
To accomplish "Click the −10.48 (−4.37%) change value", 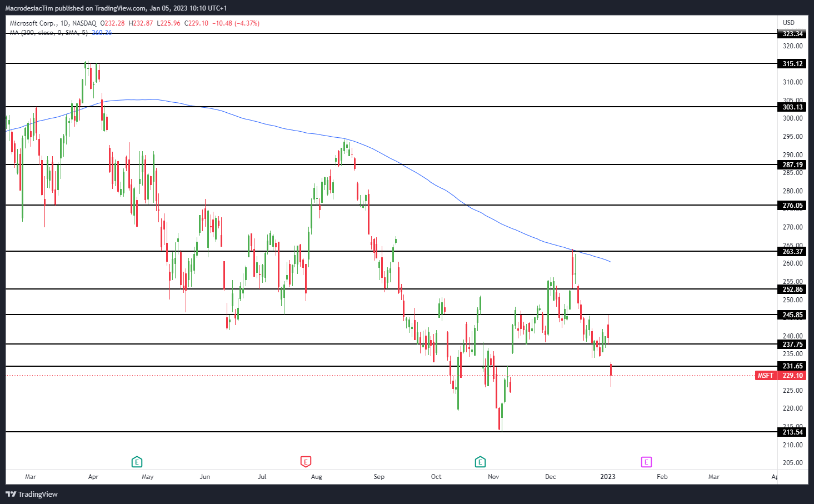I will click(236, 23).
